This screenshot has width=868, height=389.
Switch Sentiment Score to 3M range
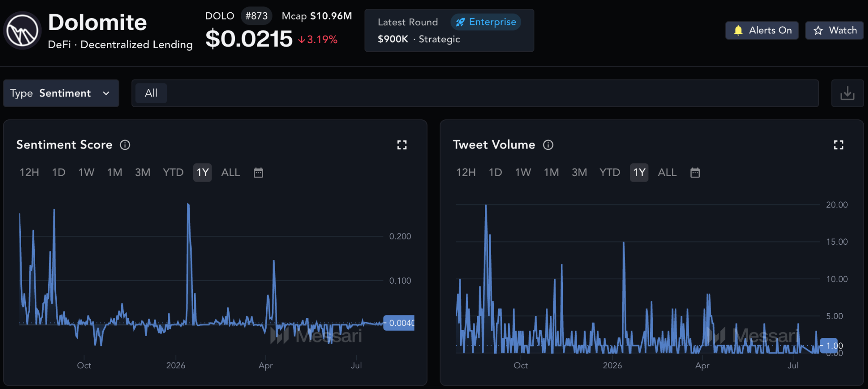point(143,173)
